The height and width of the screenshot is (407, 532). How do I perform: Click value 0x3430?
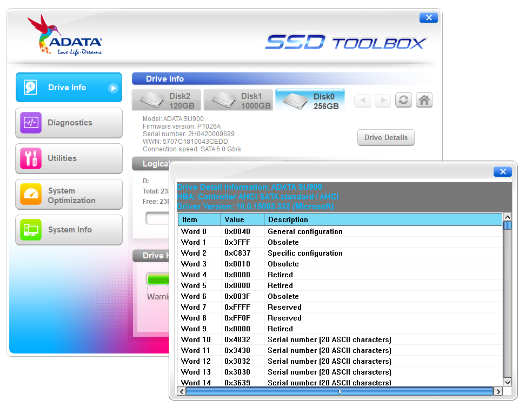(x=237, y=351)
